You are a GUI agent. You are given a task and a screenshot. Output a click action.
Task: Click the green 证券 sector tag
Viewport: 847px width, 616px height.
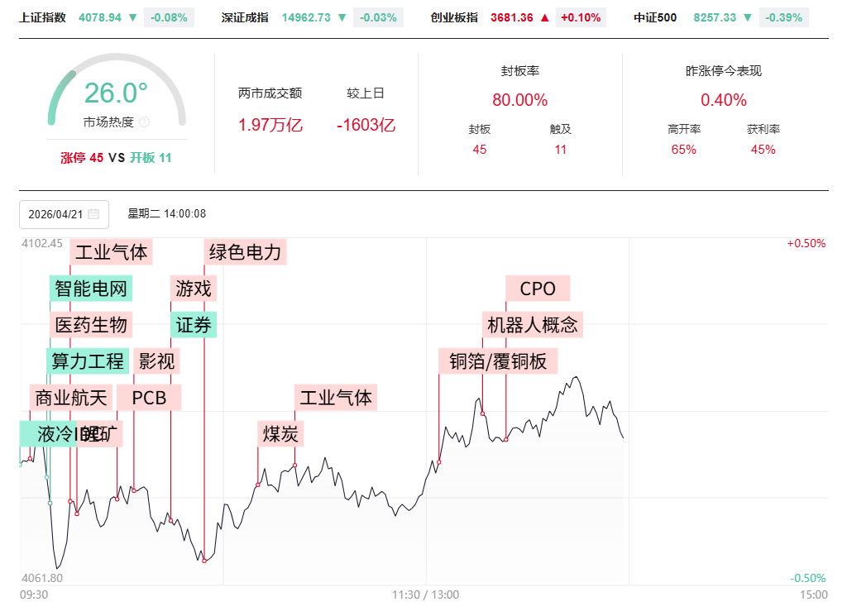click(x=194, y=325)
